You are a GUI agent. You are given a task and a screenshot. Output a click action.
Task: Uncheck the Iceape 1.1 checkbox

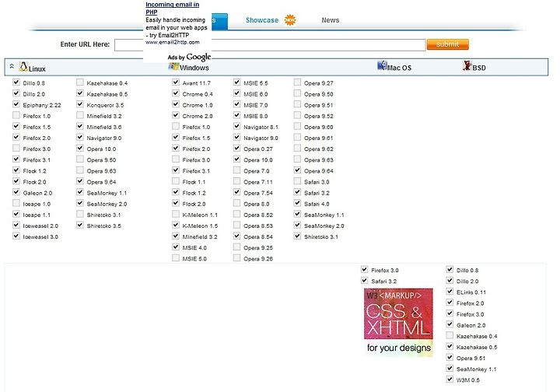point(16,214)
